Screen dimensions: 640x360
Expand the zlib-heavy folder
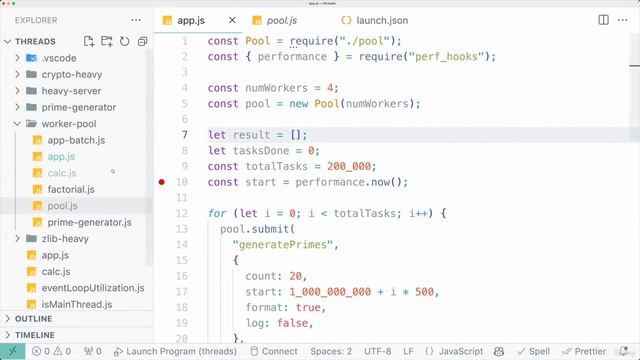tap(65, 238)
